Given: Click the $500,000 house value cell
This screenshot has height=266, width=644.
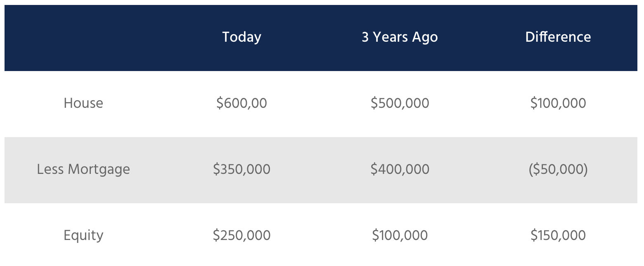Looking at the screenshot, I should point(400,103).
